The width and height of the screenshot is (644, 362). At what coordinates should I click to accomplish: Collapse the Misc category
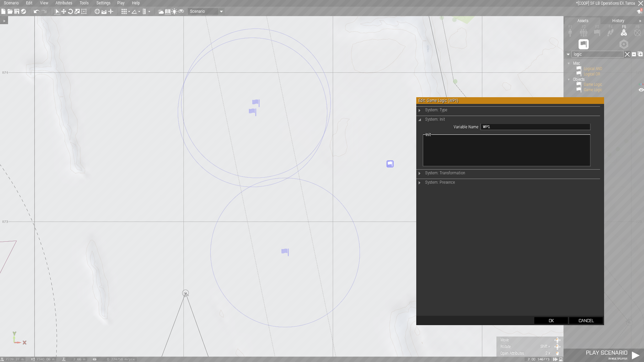pyautogui.click(x=569, y=63)
